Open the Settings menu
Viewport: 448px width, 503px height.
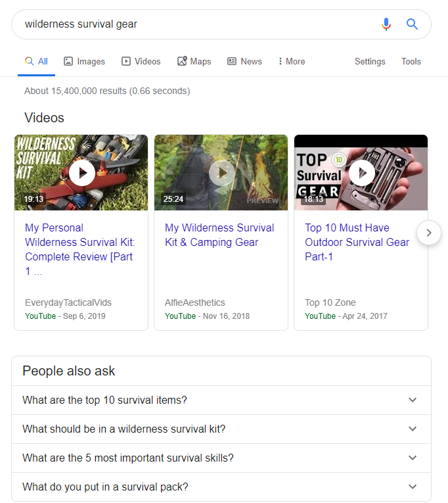click(x=370, y=61)
